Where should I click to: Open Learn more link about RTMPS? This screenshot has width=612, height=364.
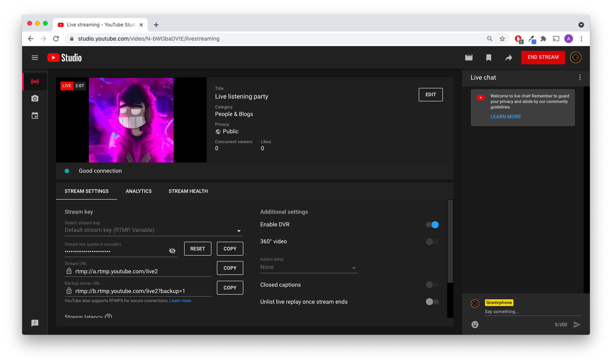[x=180, y=301]
